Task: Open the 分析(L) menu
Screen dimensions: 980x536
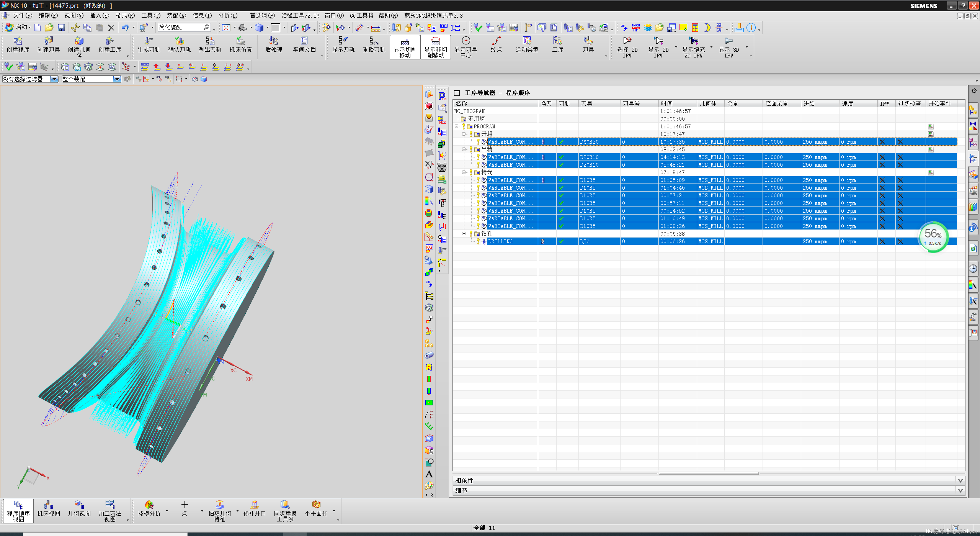Action: click(228, 15)
